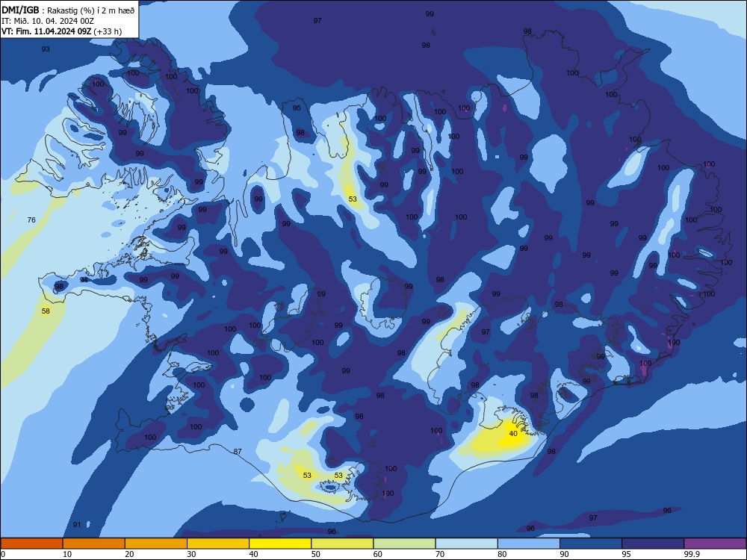Click the legend scale label '99.9'
Viewport: 747px width, 560px height.
pyautogui.click(x=692, y=554)
